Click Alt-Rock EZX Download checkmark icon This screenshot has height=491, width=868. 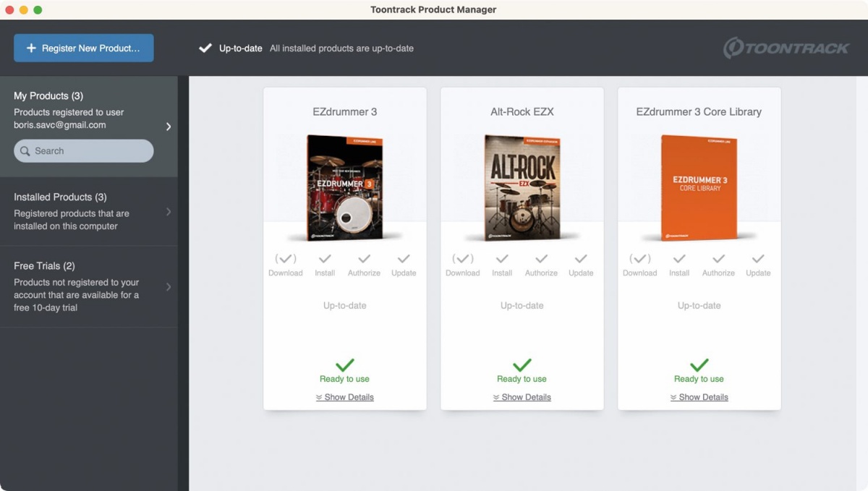[463, 258]
